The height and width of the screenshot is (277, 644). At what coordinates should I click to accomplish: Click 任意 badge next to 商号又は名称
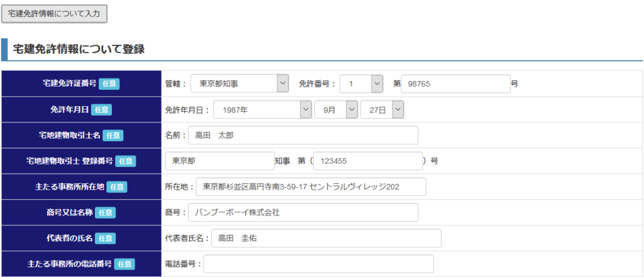(106, 212)
